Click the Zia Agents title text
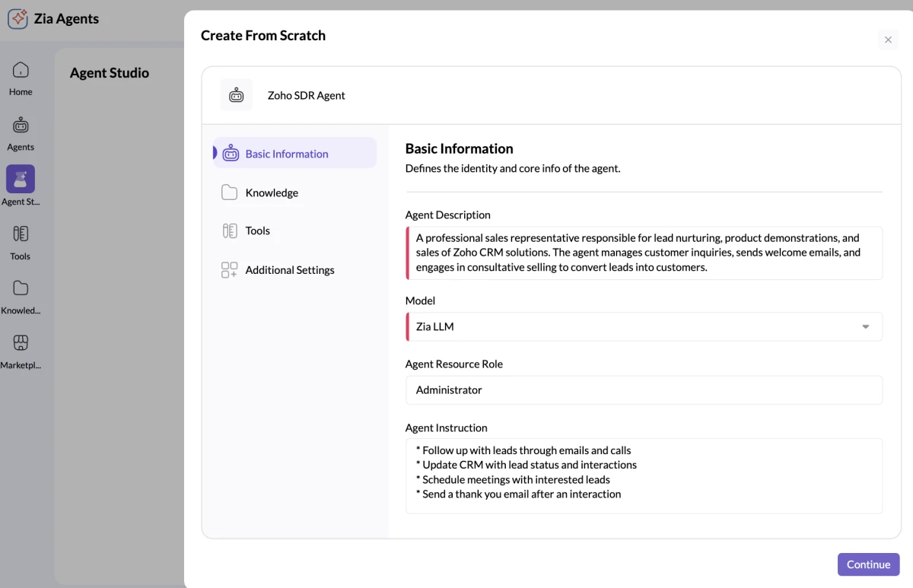 pyautogui.click(x=66, y=18)
